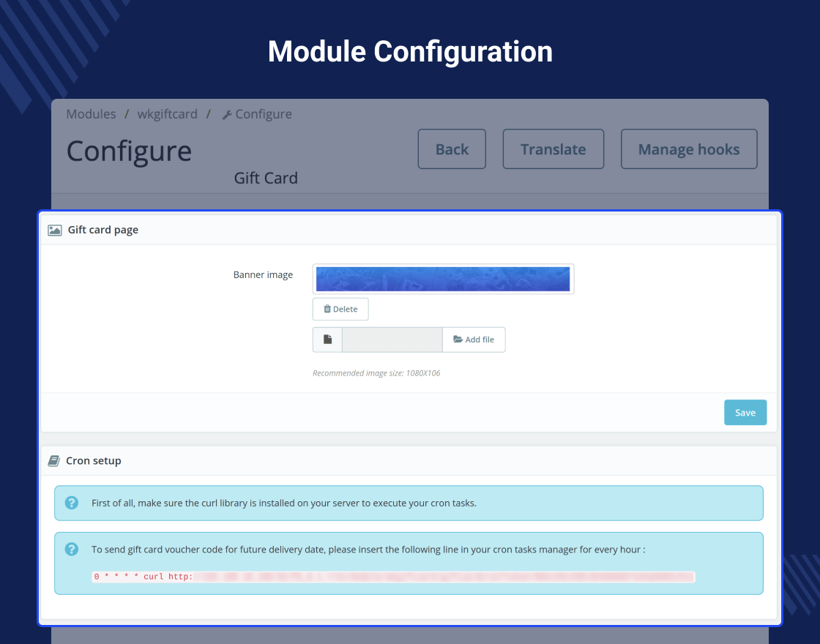The width and height of the screenshot is (820, 644).
Task: Open the Translate button
Action: (x=553, y=149)
